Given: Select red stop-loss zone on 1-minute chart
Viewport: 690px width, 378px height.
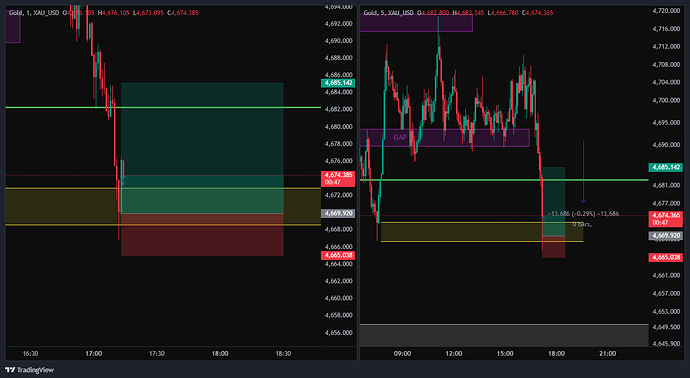Looking at the screenshot, I should (x=202, y=235).
